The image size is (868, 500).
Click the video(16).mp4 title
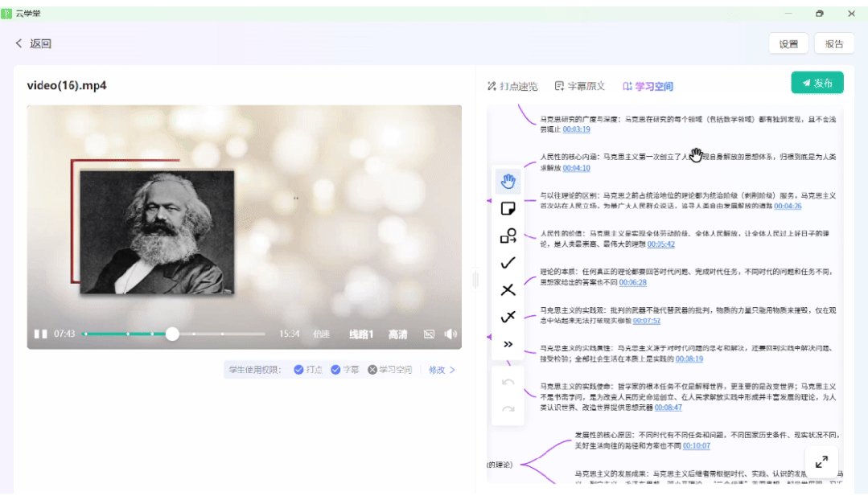[67, 85]
